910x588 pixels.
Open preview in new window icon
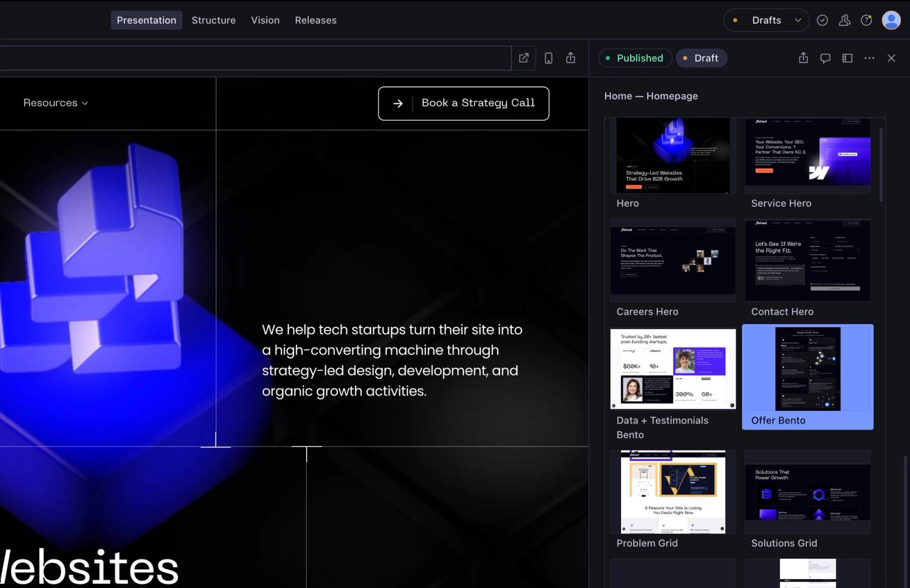[x=524, y=58]
